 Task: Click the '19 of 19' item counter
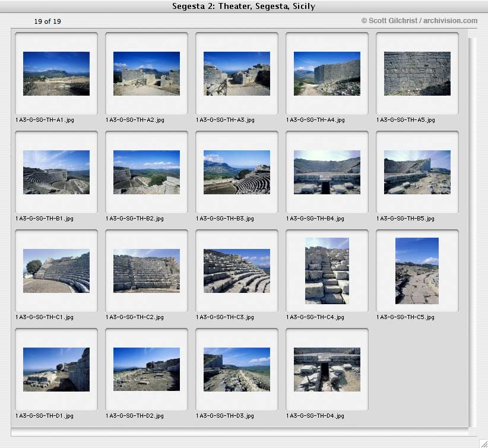click(47, 21)
